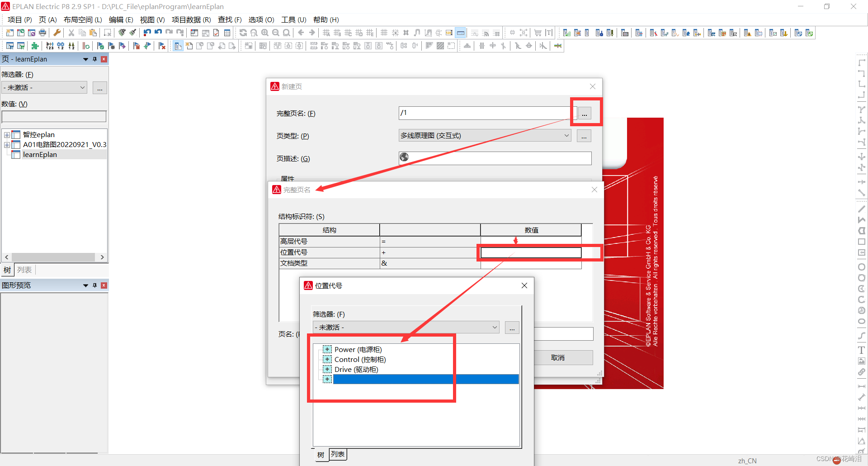Expand the Power (电源柜) node
The height and width of the screenshot is (466, 868).
click(327, 349)
